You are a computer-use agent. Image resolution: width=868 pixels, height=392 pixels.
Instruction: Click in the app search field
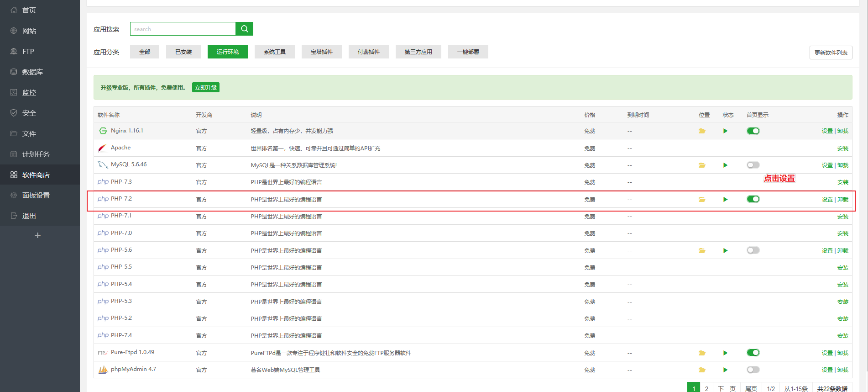183,29
